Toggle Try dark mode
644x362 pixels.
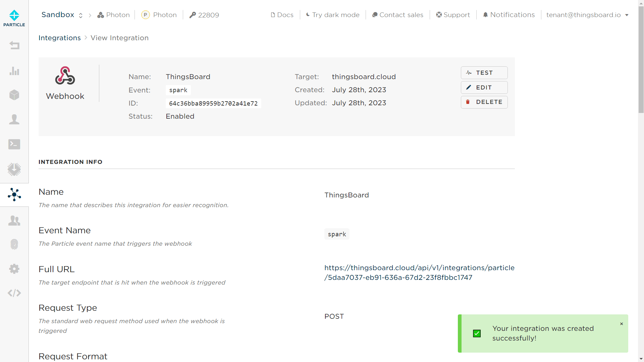pos(332,15)
